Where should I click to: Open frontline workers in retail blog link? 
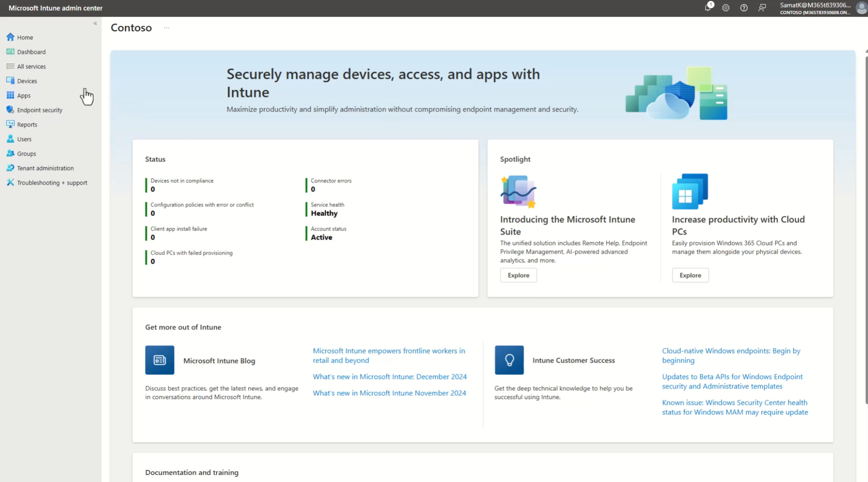(x=389, y=355)
